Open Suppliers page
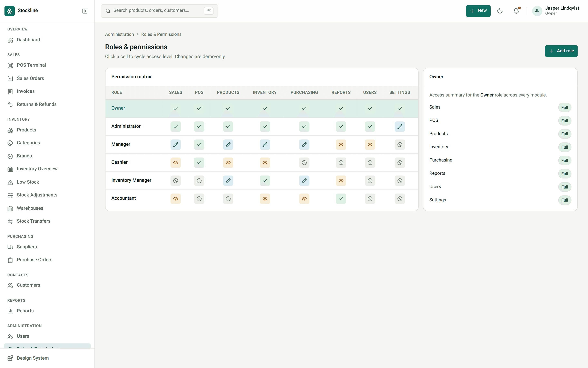588x368 pixels. point(47,247)
